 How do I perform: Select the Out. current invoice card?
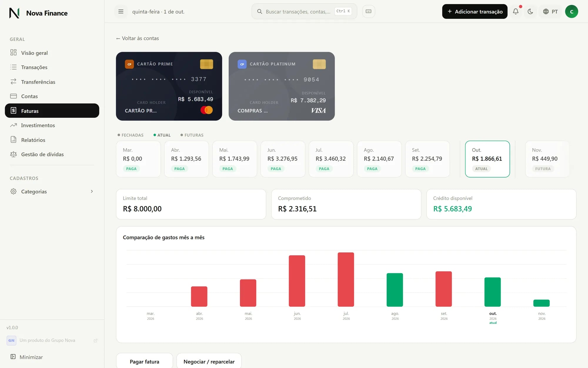click(487, 159)
